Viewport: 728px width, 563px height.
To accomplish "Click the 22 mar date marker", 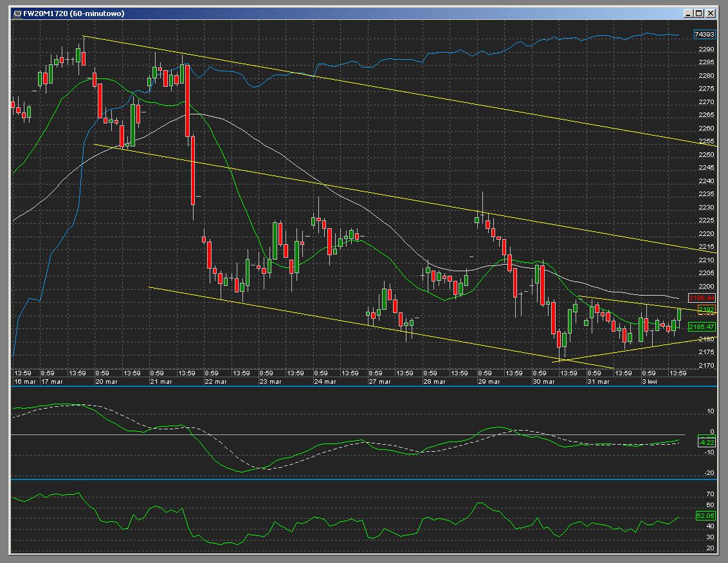I will pos(215,381).
